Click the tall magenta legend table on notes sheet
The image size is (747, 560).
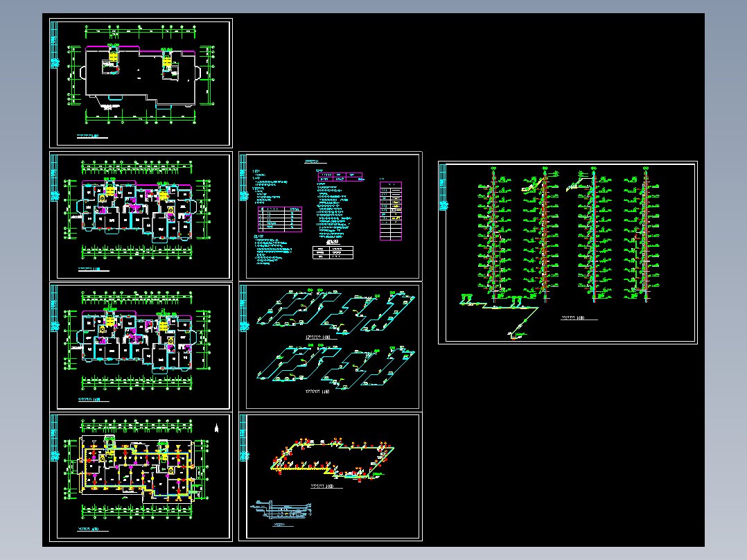pos(391,211)
